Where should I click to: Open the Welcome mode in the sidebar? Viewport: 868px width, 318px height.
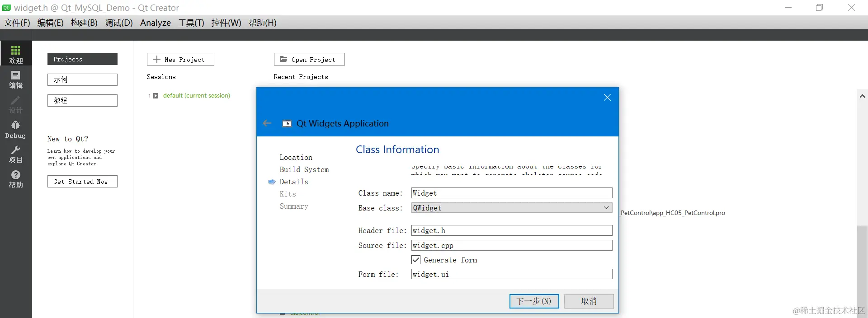[16, 53]
